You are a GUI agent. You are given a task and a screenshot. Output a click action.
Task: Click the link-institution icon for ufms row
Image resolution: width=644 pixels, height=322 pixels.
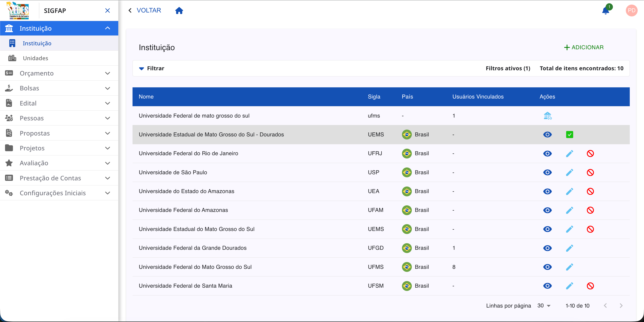[x=547, y=116]
